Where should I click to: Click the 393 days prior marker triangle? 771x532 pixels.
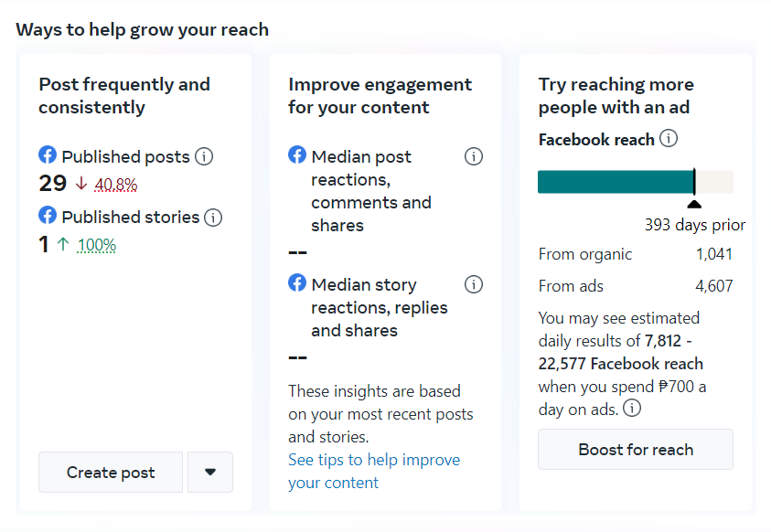tap(694, 205)
